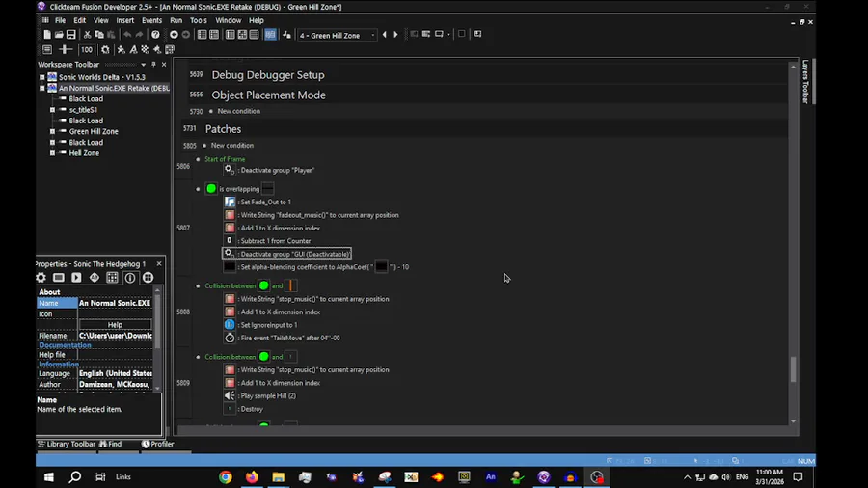Screen dimensions: 868x488
Task: Copy selection using the Copy toolbar icon
Action: pos(99,35)
